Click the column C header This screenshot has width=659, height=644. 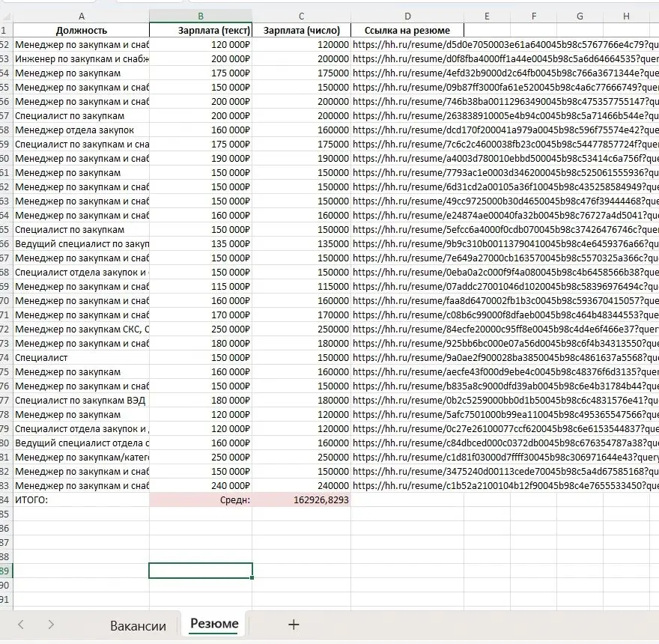pyautogui.click(x=301, y=16)
